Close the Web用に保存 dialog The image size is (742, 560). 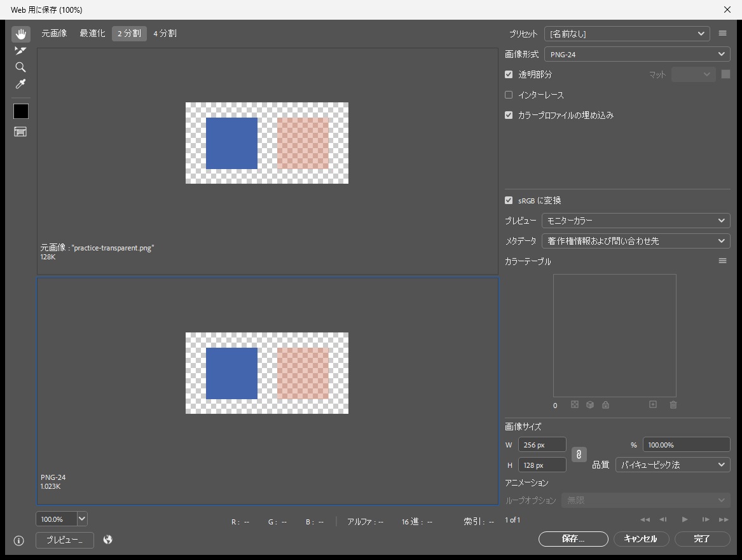(727, 10)
